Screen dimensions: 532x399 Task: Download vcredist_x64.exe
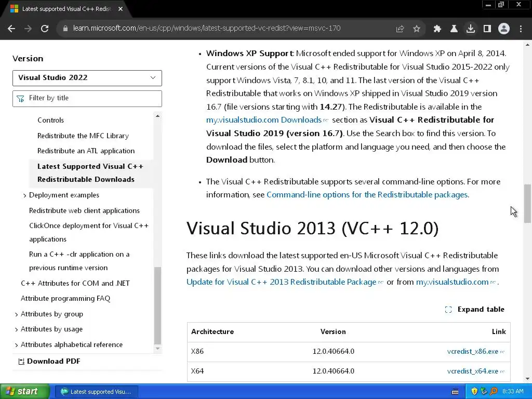(x=476, y=371)
